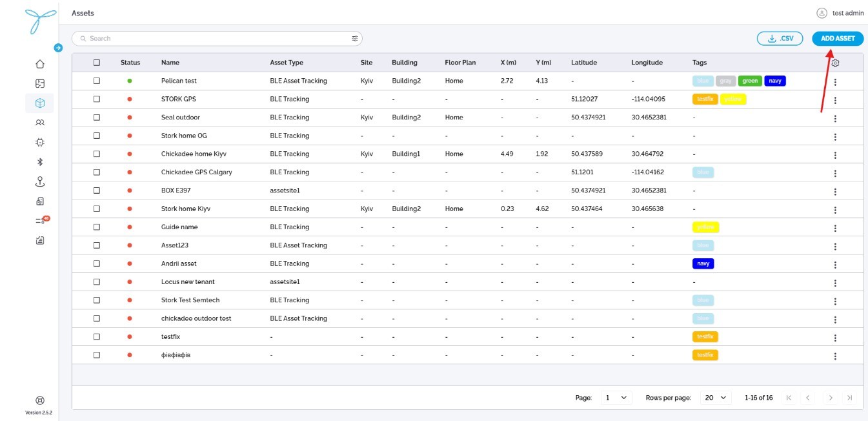The height and width of the screenshot is (421, 868).
Task: Expand the sidebar with the blue arrow button
Action: click(58, 48)
